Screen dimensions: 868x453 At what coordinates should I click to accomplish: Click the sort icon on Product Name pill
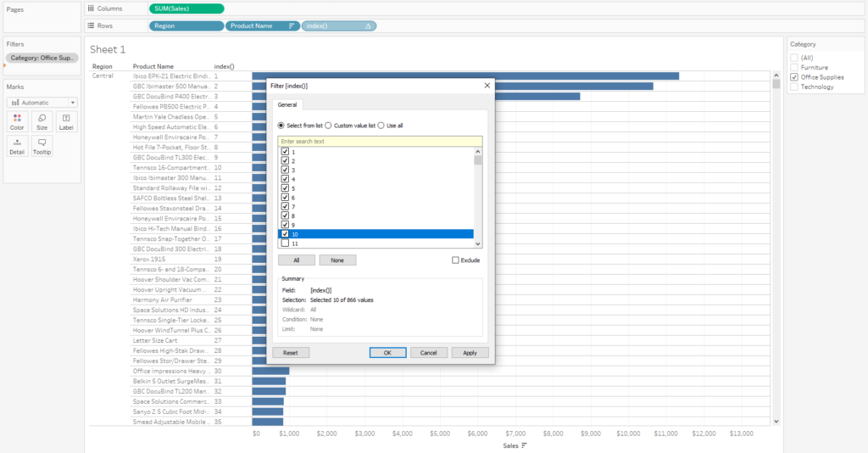[x=292, y=26]
